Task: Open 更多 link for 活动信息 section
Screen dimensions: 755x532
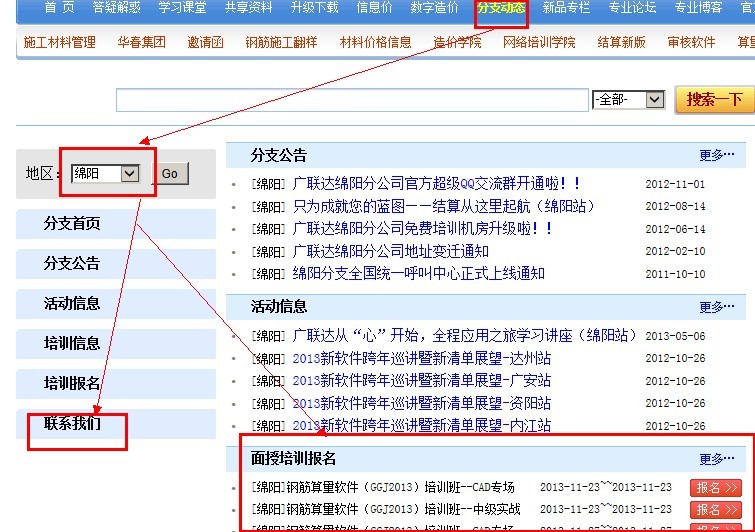Action: 716,307
